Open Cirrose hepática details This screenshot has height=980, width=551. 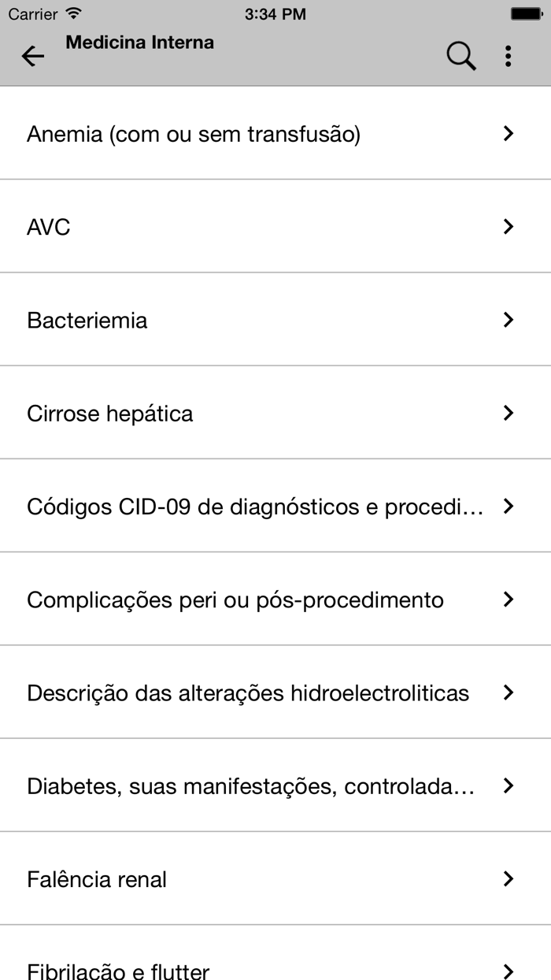(x=275, y=413)
